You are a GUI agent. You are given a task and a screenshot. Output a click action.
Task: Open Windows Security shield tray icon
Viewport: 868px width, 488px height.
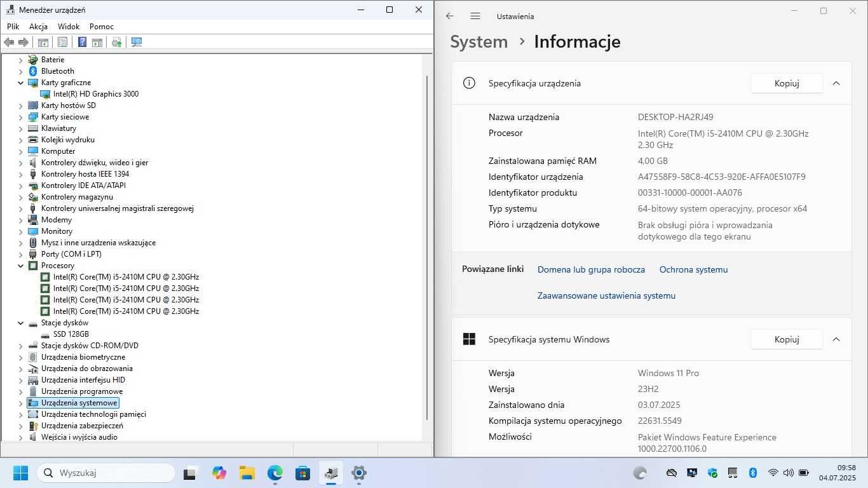point(712,473)
